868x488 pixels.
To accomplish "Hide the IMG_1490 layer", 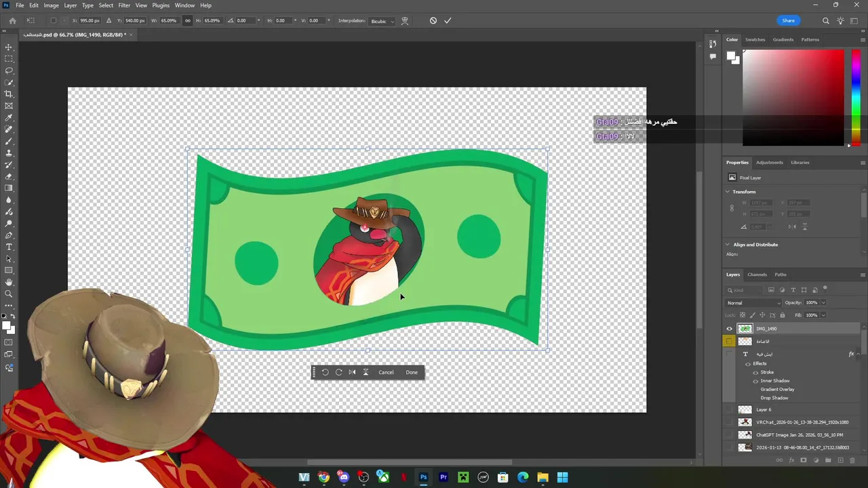I will click(729, 329).
